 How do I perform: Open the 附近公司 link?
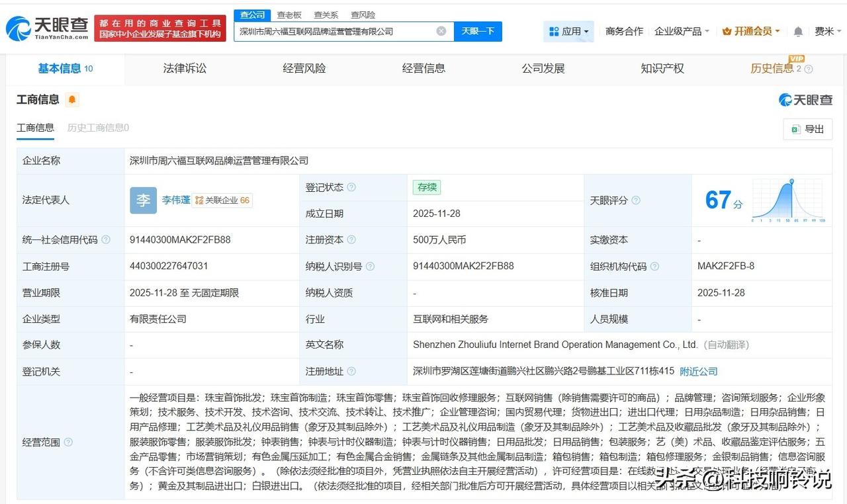point(698,371)
